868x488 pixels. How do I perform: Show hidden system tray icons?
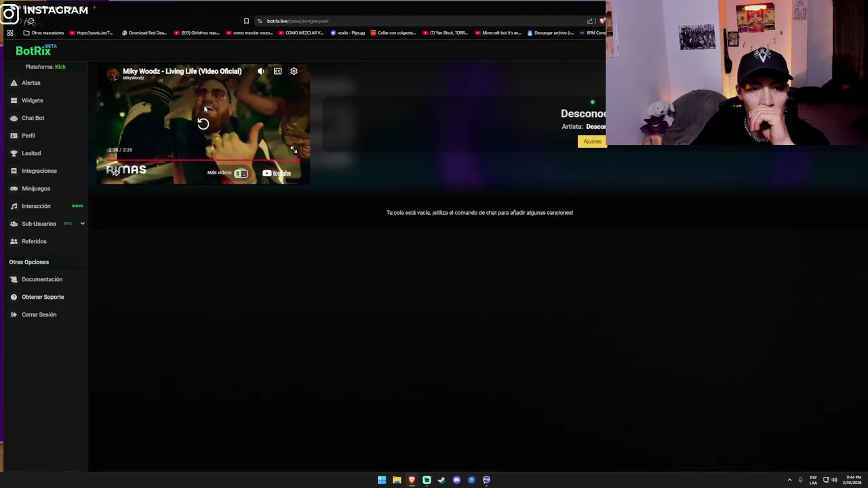pyautogui.click(x=789, y=480)
